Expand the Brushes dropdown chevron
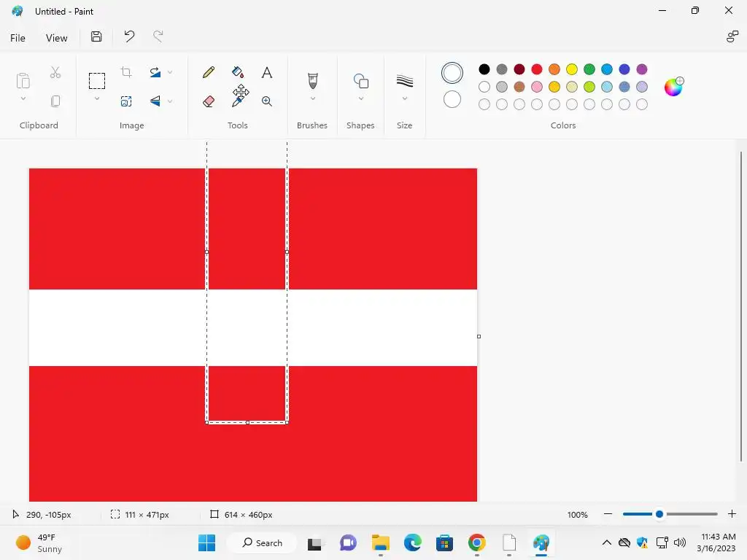This screenshot has height=560, width=747. click(x=312, y=98)
